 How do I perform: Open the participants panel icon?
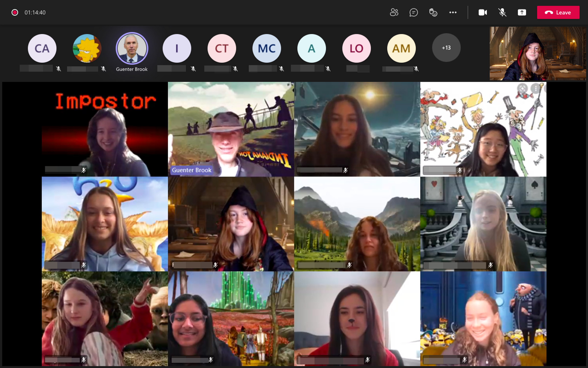[x=394, y=12]
